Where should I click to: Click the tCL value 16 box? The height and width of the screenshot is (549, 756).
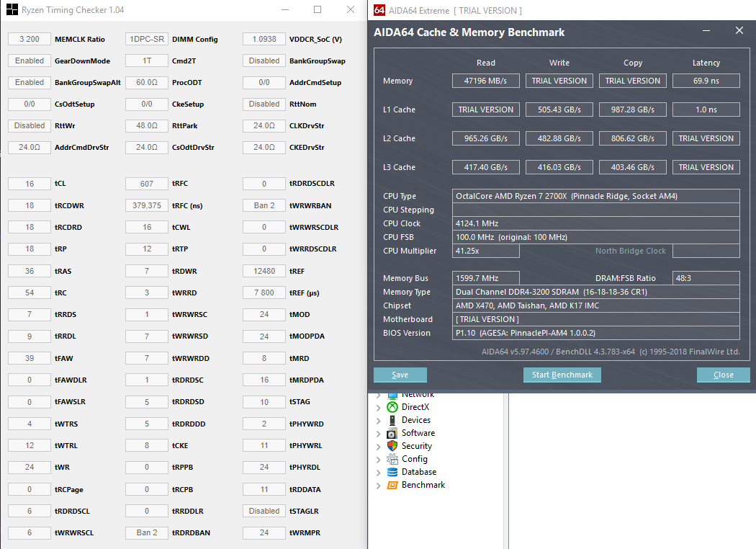(30, 184)
